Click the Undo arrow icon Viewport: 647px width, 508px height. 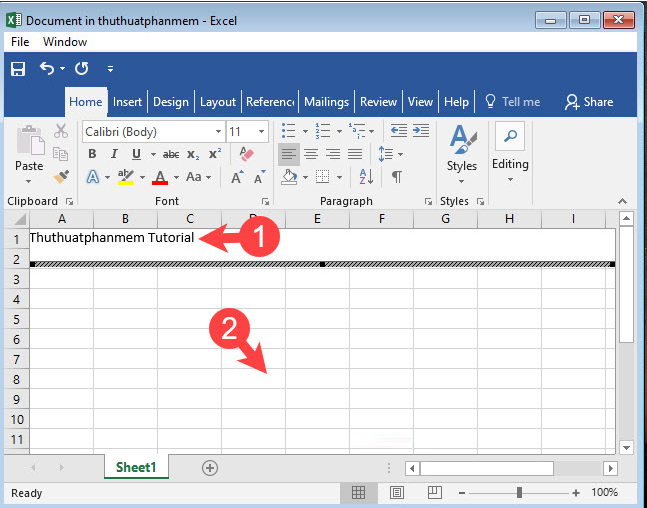47,68
